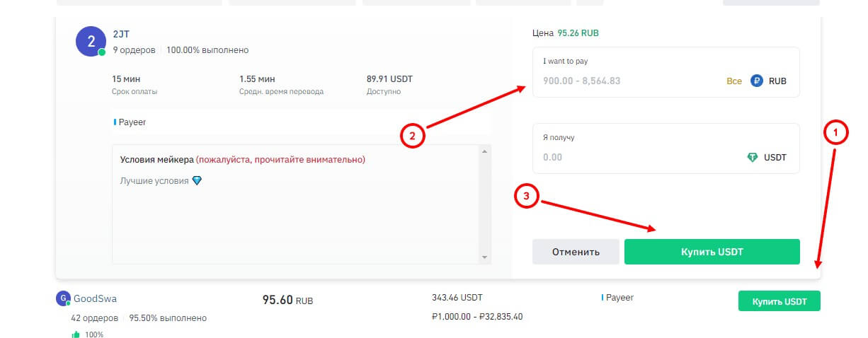This screenshot has width=868, height=338.
Task: Click the thumbs-up rating icon under GoodSwa
Action: [x=76, y=334]
